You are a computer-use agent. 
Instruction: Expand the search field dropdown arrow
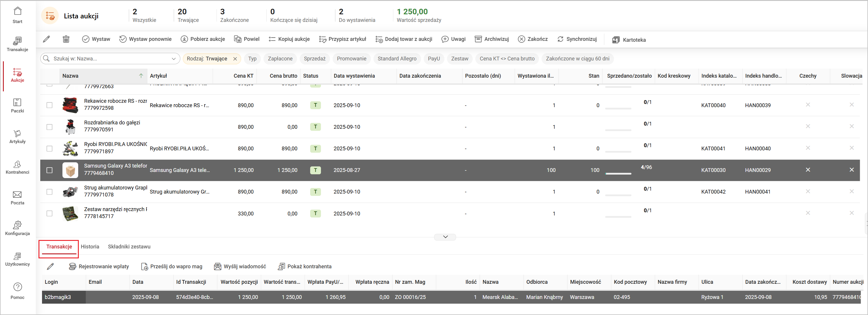point(174,59)
